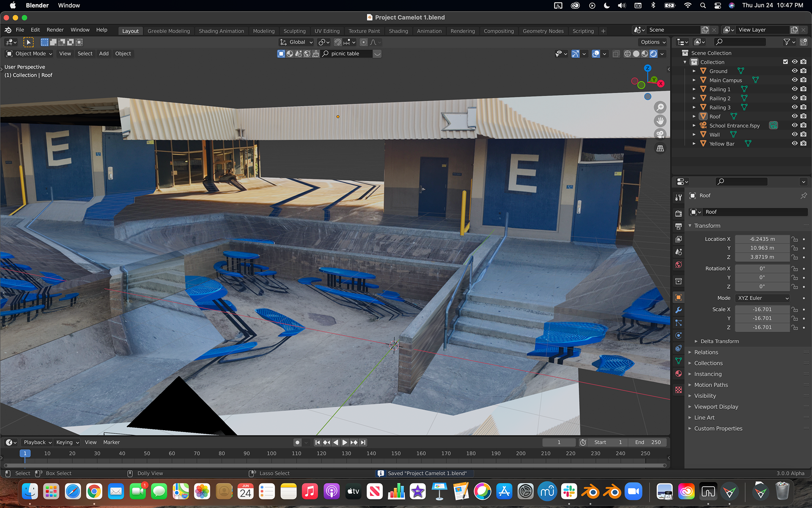The image size is (812, 508).
Task: Open the Modifier properties tab (wrench icon)
Action: (x=678, y=310)
